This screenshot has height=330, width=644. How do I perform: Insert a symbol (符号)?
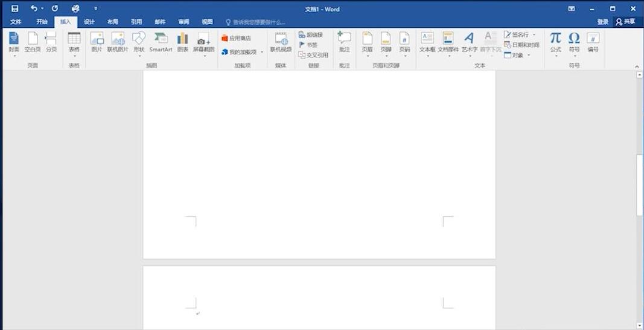(574, 44)
